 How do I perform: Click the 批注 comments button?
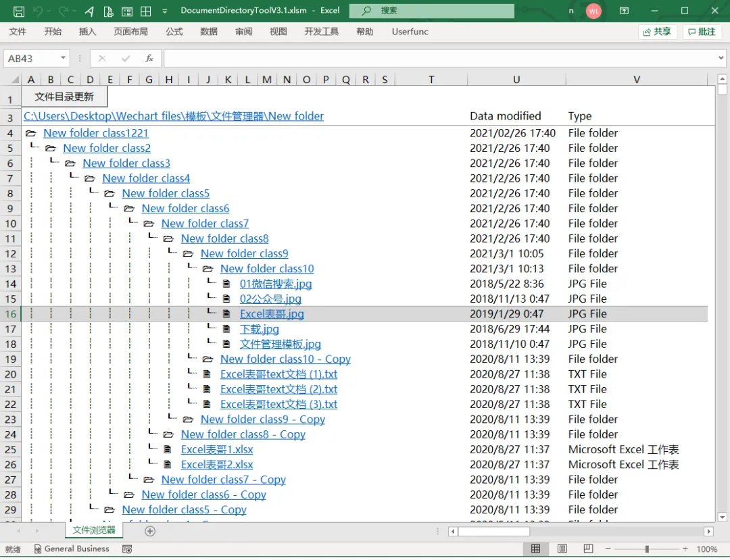pos(702,32)
